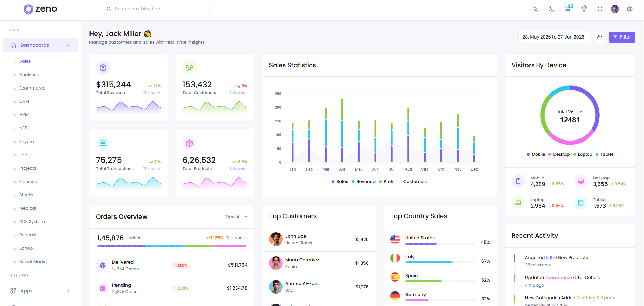
Task: Select Ecommerce in the sidebar
Action: [32, 88]
